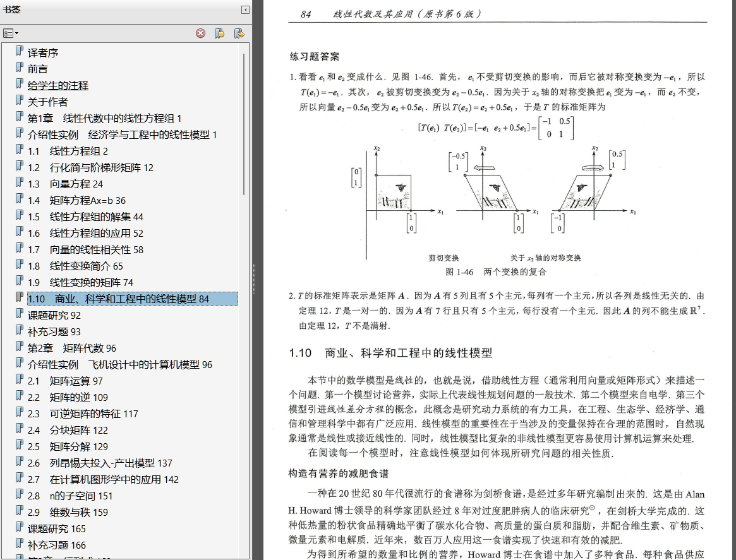Screen dimensions: 736x560
Task: Click the bookmark icon beside 2.7 在计算机图形学中的应用
Action: 19,477
